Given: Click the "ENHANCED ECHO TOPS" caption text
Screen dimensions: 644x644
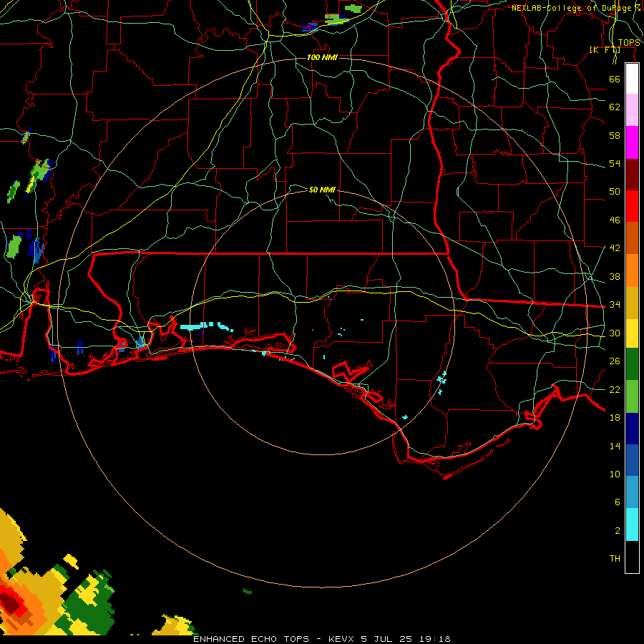Looking at the screenshot, I should pos(251,639).
